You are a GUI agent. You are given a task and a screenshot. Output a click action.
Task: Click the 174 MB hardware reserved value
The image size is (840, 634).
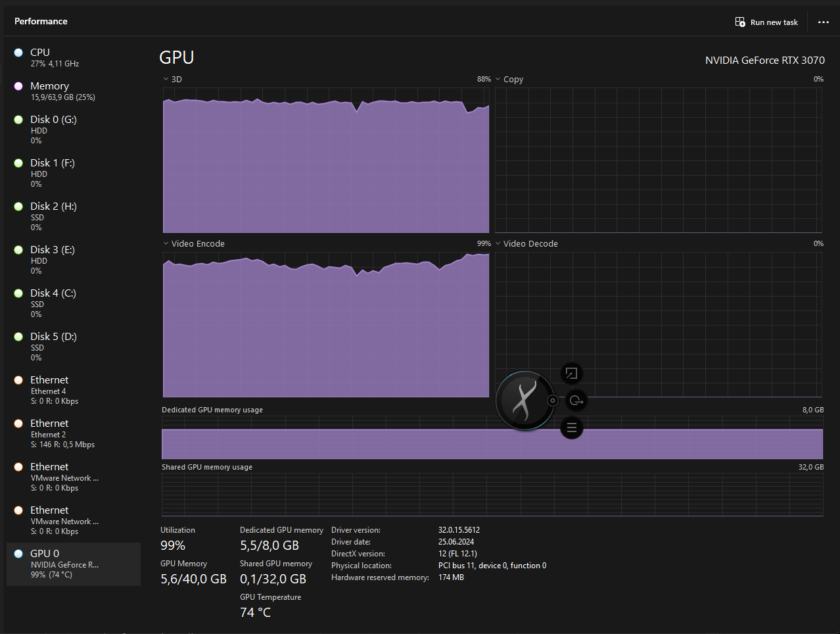pyautogui.click(x=451, y=577)
